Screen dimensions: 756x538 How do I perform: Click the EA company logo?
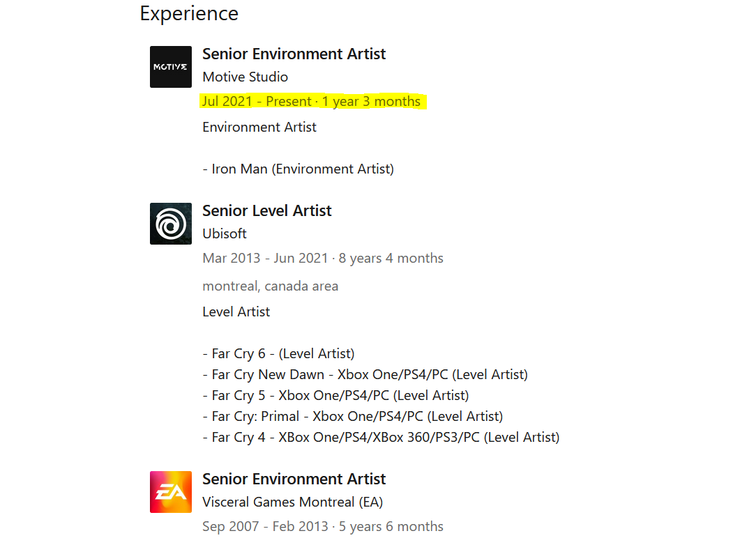pos(171,492)
